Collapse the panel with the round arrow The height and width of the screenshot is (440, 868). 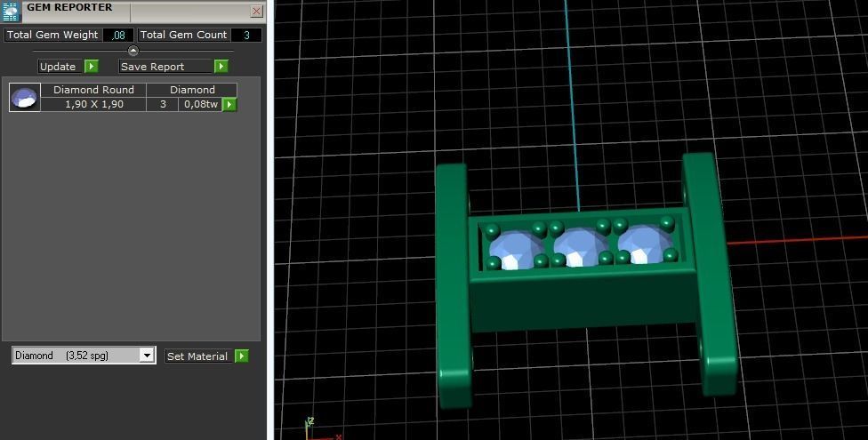click(133, 51)
